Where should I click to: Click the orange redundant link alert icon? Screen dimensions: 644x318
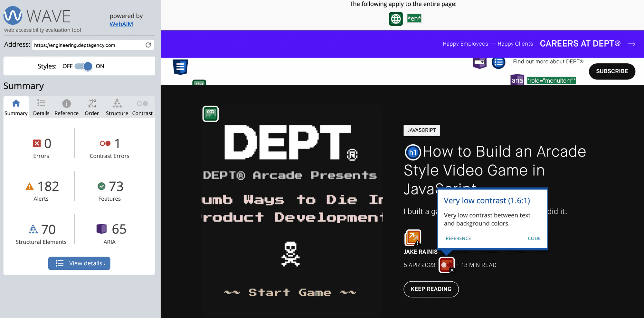412,237
